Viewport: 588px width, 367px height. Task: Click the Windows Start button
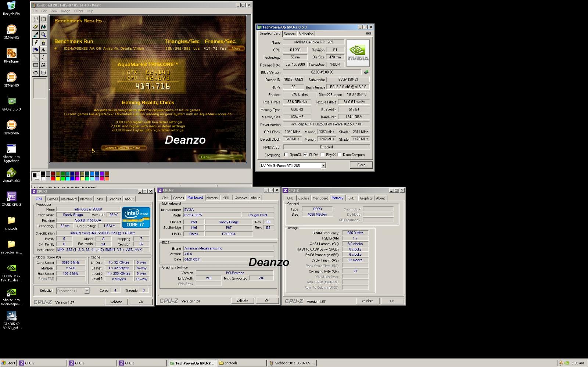coord(8,363)
